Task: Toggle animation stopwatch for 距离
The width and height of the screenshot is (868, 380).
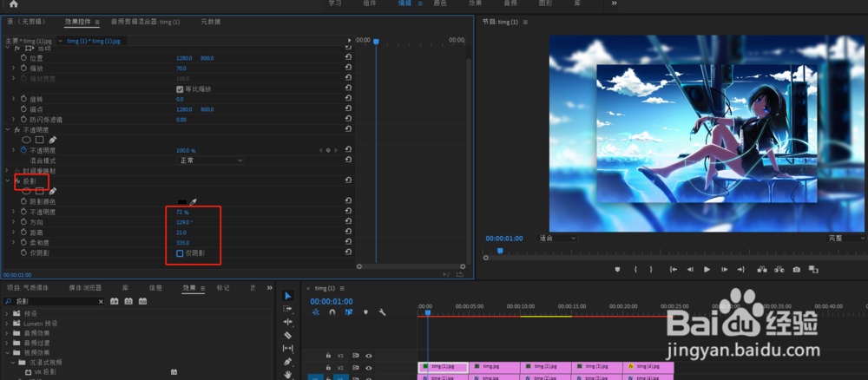Action: point(23,233)
